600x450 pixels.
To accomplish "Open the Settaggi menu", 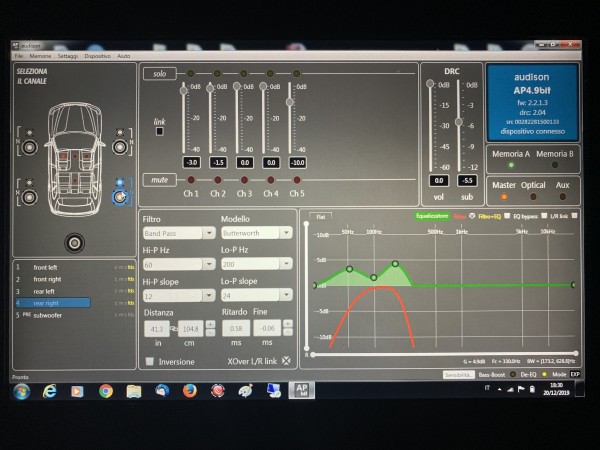I will [x=68, y=56].
